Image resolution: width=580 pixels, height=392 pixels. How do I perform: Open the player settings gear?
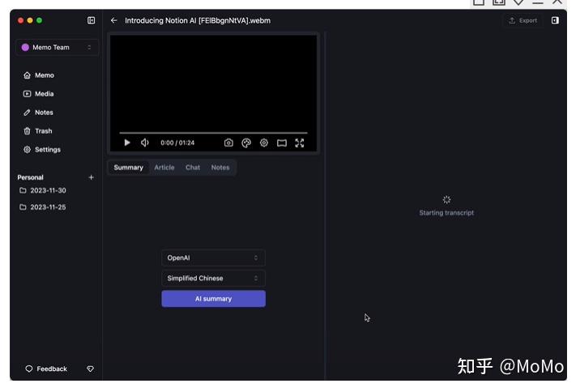pos(264,143)
